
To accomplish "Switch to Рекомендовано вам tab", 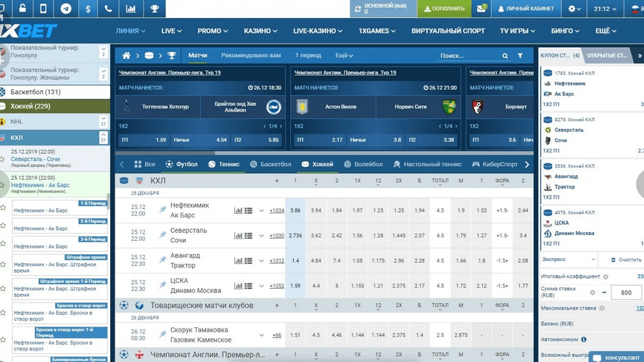I will coord(251,55).
